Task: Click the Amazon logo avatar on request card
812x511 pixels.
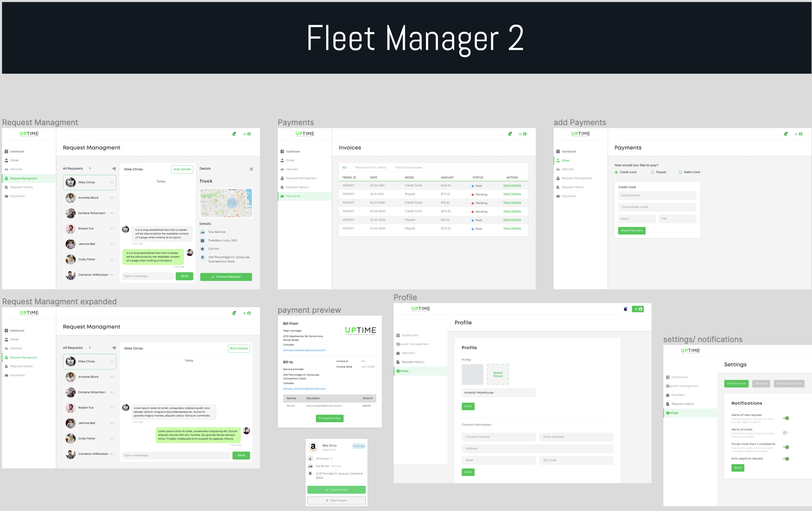Action: pyautogui.click(x=313, y=447)
